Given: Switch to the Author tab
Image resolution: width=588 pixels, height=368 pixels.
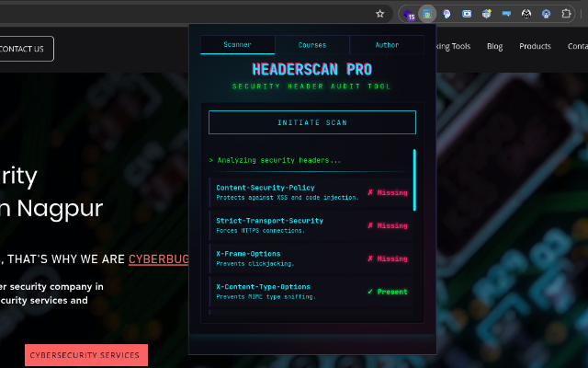Looking at the screenshot, I should pos(387,45).
